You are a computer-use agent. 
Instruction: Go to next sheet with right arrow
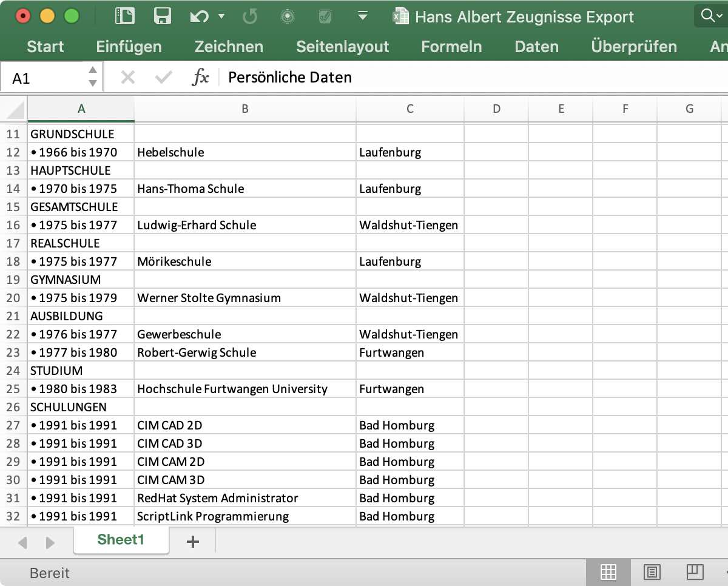coord(50,542)
